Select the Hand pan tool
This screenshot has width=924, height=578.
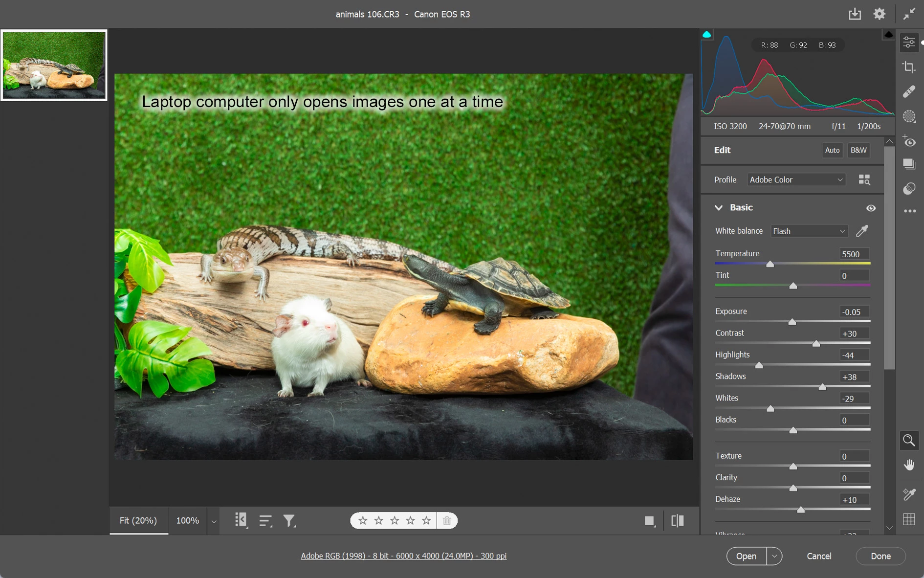pos(909,465)
